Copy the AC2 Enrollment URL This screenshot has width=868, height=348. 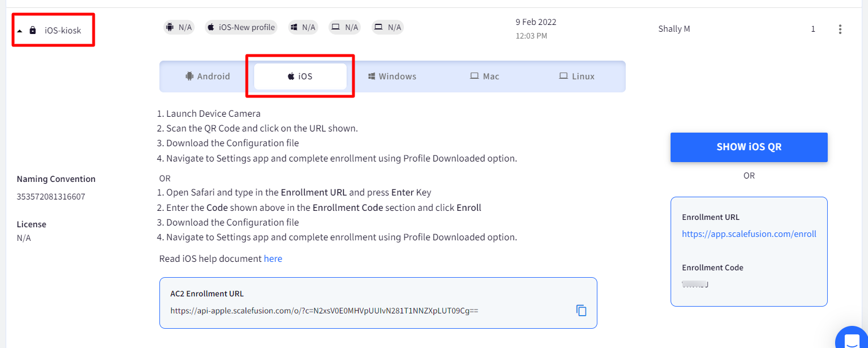pos(582,311)
